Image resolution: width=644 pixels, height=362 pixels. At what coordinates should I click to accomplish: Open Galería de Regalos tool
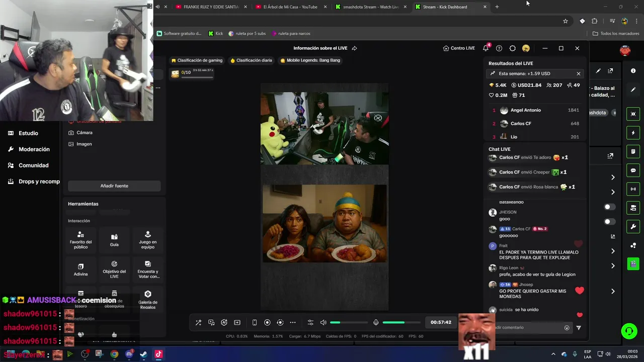point(148,299)
